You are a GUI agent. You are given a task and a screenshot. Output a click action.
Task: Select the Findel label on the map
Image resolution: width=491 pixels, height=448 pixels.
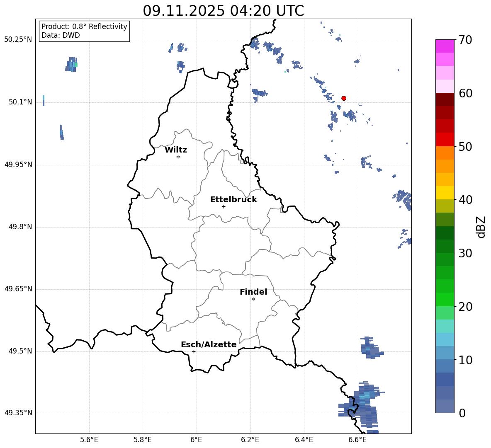(x=253, y=292)
